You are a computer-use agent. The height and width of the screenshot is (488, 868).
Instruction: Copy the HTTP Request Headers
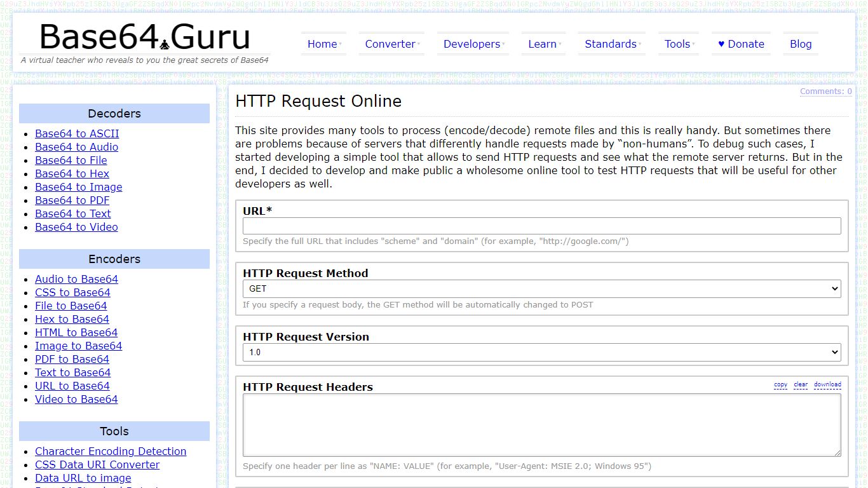[780, 384]
